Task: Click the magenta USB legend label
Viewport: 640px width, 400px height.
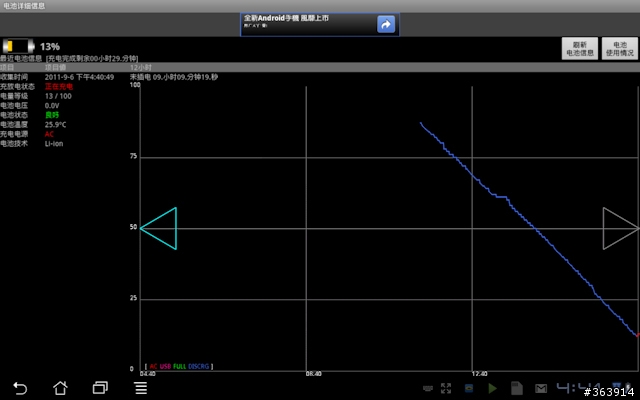Action: coord(165,367)
